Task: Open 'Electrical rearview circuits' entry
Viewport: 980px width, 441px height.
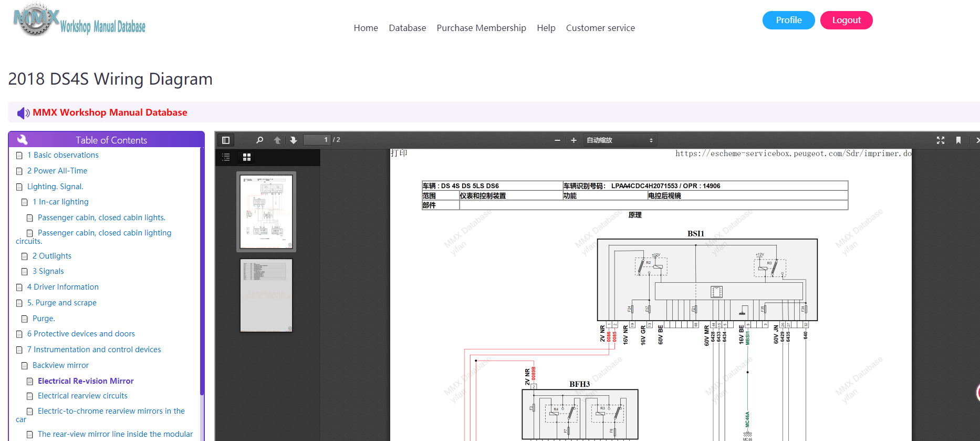Action: coord(82,396)
